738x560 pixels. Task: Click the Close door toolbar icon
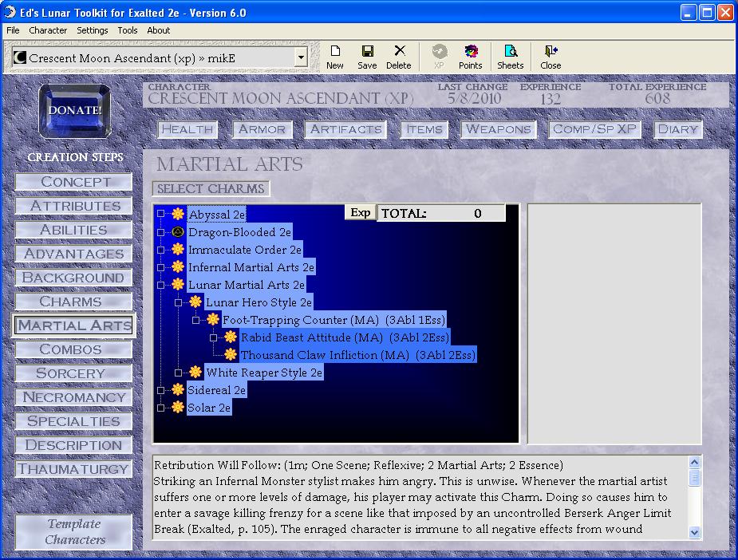click(551, 51)
